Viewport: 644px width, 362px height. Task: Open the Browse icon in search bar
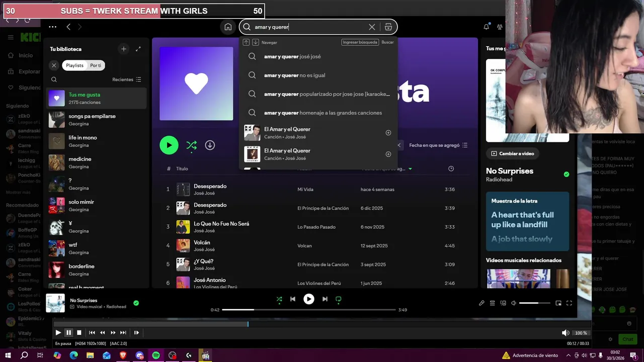(388, 27)
